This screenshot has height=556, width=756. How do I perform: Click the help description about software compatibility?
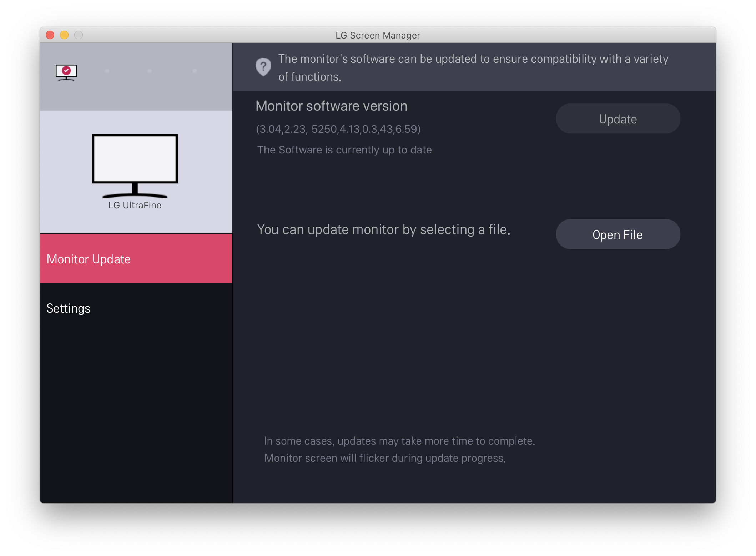pos(473,67)
